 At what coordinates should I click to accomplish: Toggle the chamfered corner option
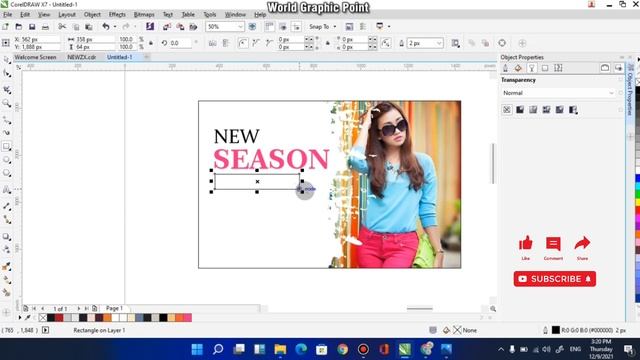coord(269,43)
